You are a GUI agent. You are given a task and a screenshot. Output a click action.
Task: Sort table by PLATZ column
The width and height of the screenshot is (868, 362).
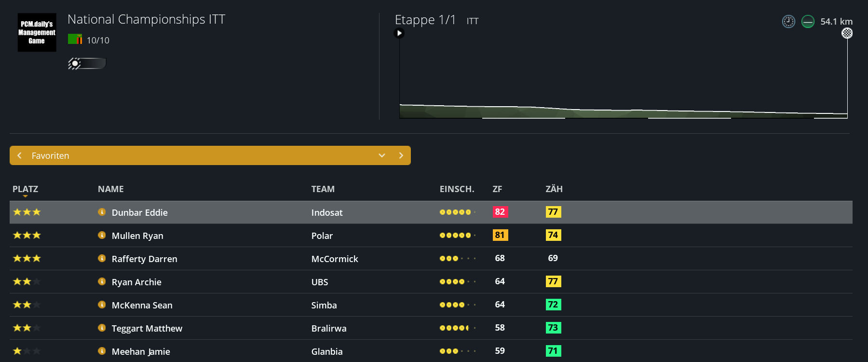tap(25, 189)
